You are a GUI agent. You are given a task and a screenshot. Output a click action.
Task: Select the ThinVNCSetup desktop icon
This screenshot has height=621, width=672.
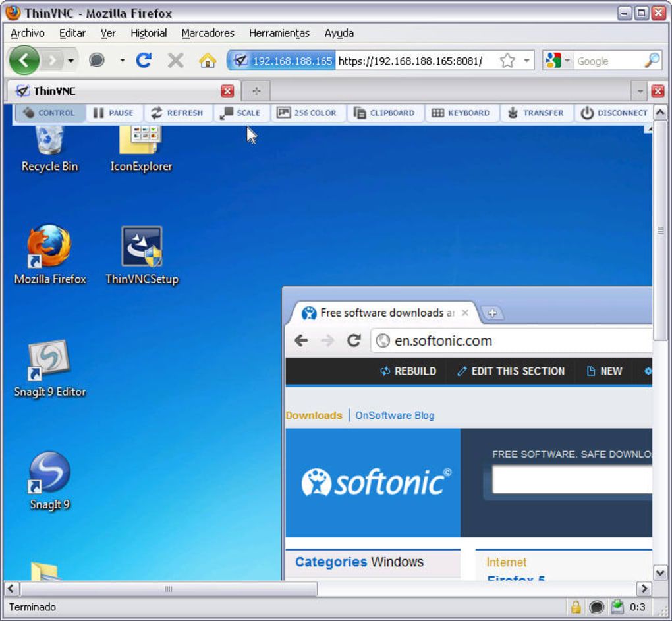142,256
